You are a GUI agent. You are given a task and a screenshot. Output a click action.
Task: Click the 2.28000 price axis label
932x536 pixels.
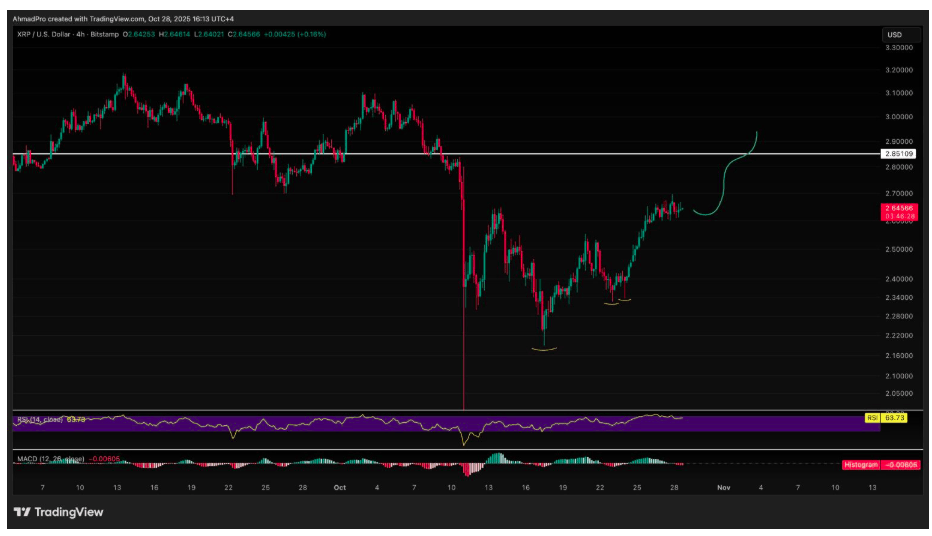899,316
